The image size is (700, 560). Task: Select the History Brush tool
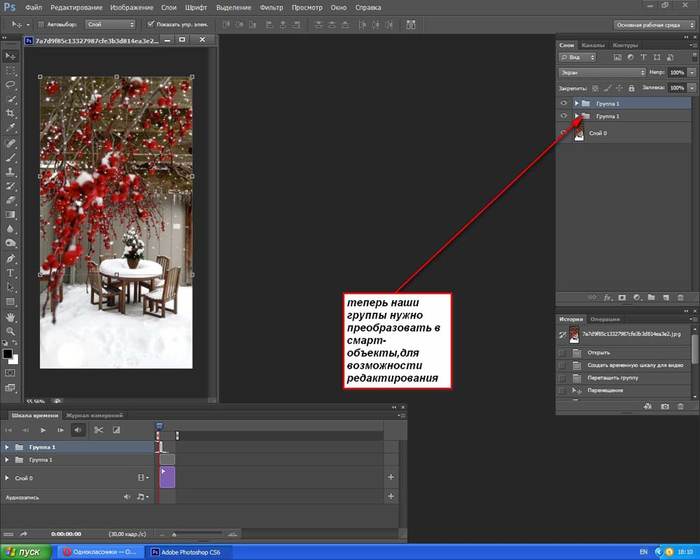click(10, 186)
